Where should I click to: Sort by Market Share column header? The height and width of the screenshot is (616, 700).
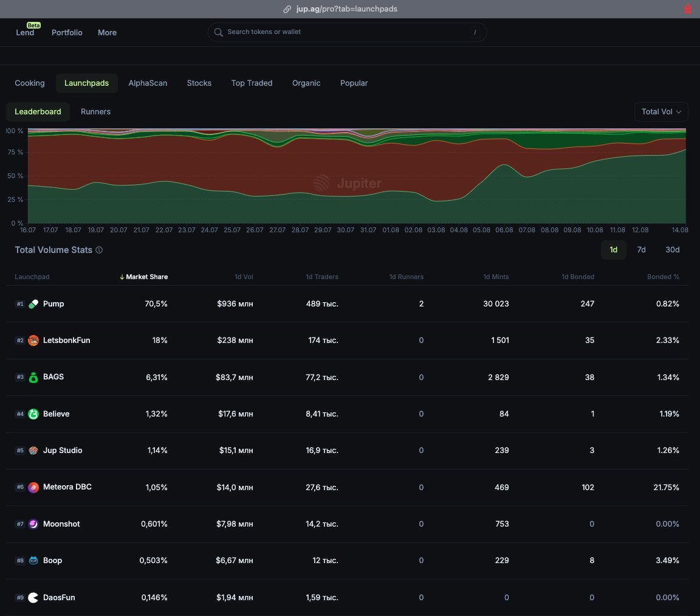click(x=147, y=277)
